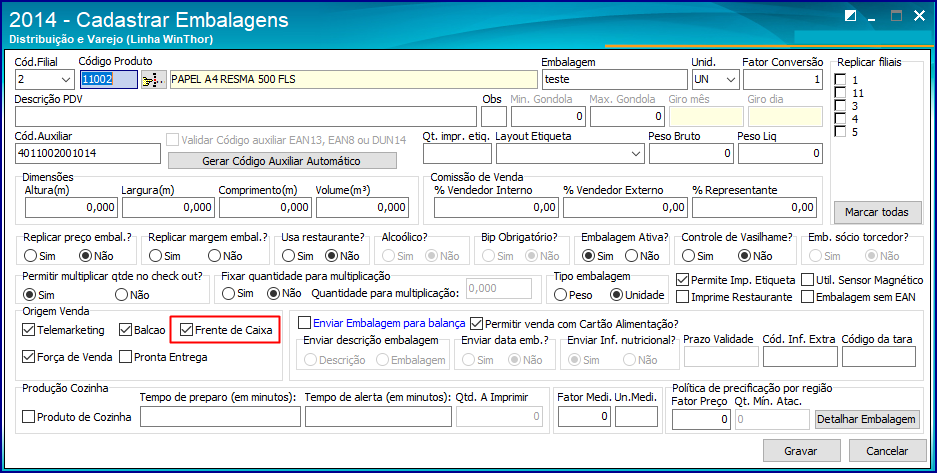Toggle Permite Imp. Etiqueta checkbox
The image size is (937, 473).
[682, 280]
